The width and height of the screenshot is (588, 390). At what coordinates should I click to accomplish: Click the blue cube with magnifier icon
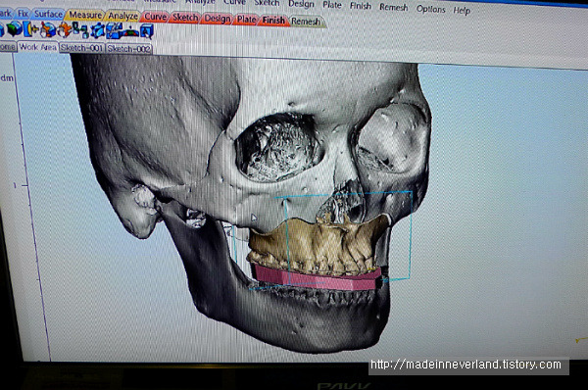[147, 31]
